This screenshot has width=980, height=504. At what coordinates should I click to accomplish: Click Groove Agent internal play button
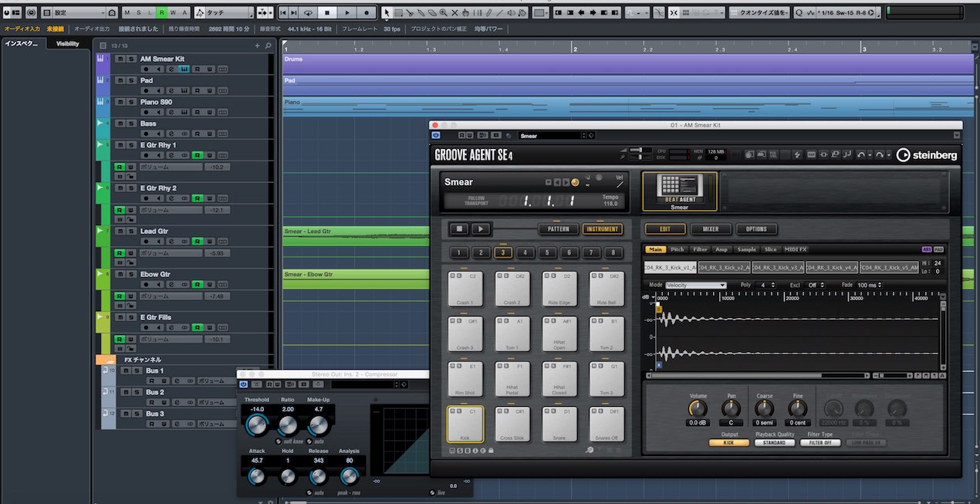pos(481,228)
